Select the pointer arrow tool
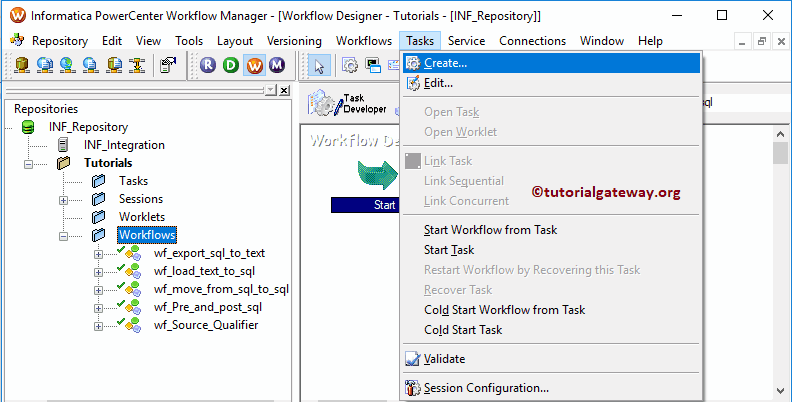This screenshot has height=402, width=792. pyautogui.click(x=319, y=66)
